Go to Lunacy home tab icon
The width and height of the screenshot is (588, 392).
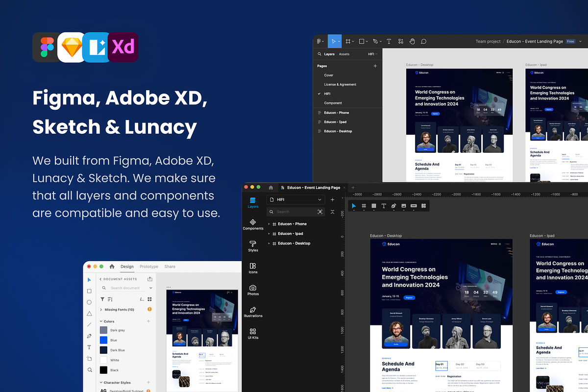coord(270,188)
